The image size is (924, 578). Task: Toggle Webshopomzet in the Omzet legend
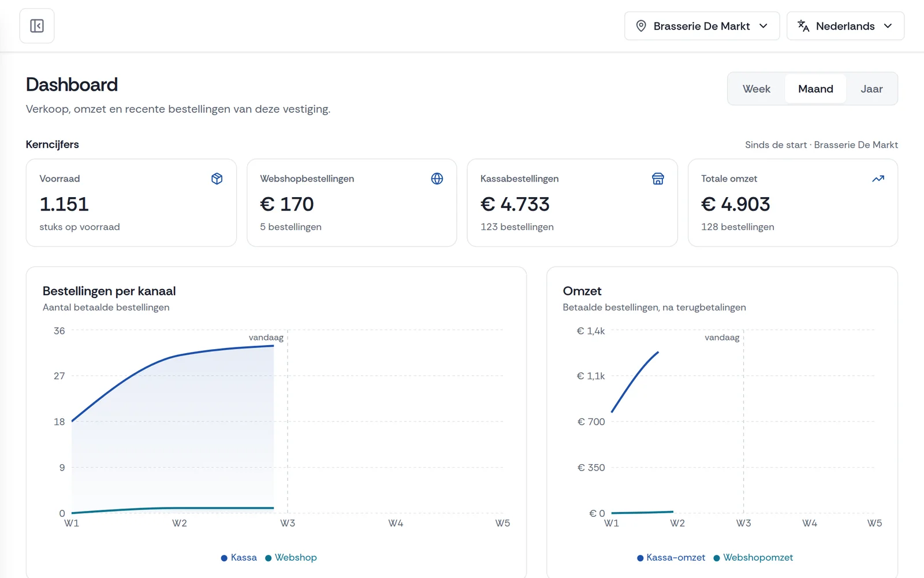(x=753, y=558)
